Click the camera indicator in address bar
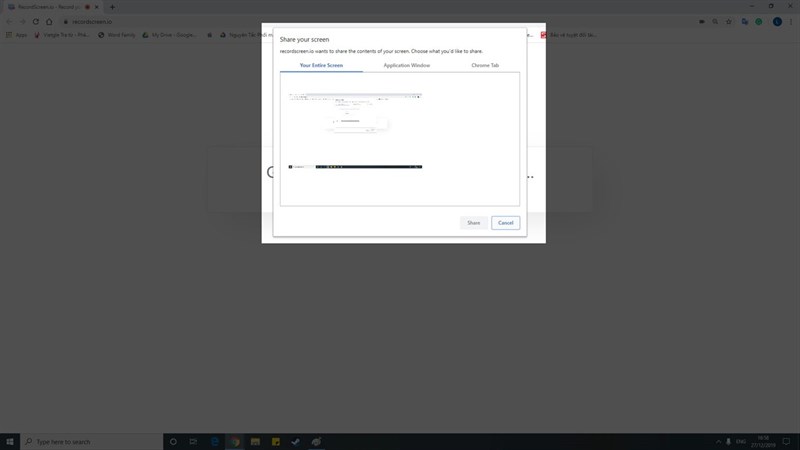800x450 pixels. 702,21
